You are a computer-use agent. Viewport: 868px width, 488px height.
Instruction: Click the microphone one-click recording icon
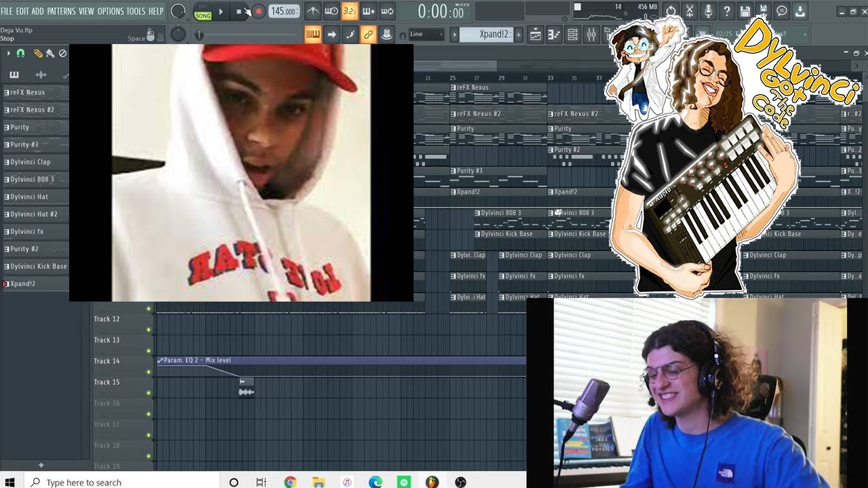click(708, 12)
